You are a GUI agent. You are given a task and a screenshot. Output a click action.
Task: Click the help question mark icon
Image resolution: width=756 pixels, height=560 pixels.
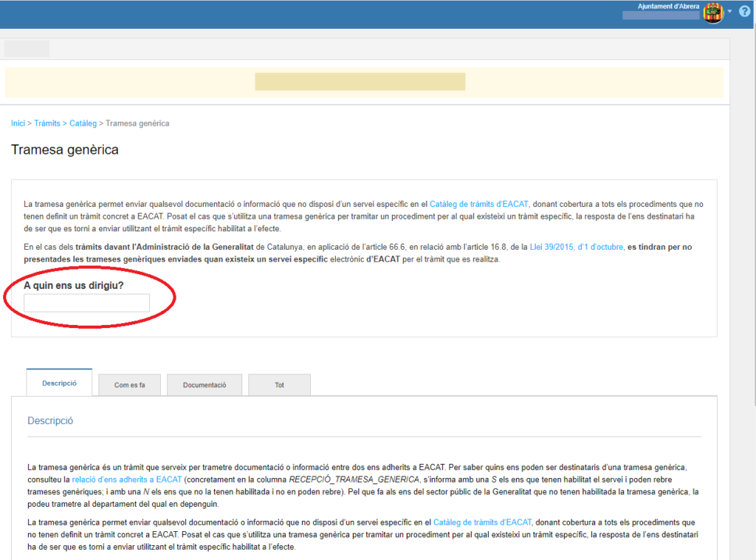tap(744, 11)
